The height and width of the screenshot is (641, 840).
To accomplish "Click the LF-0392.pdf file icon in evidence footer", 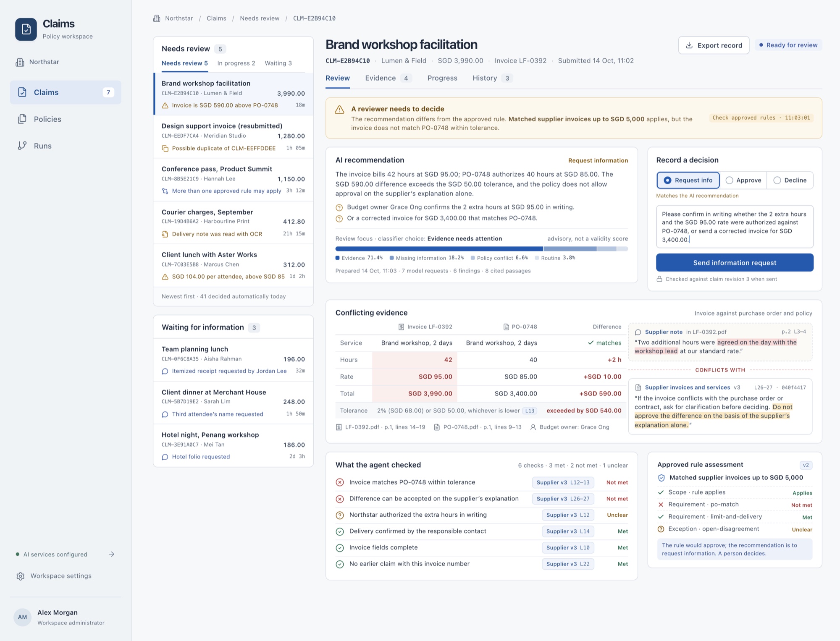I will [x=339, y=427].
